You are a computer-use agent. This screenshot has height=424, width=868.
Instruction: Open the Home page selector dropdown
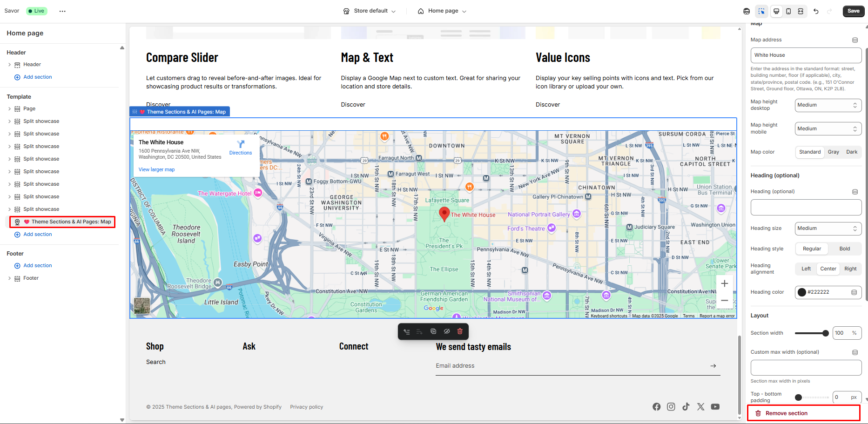(x=442, y=11)
